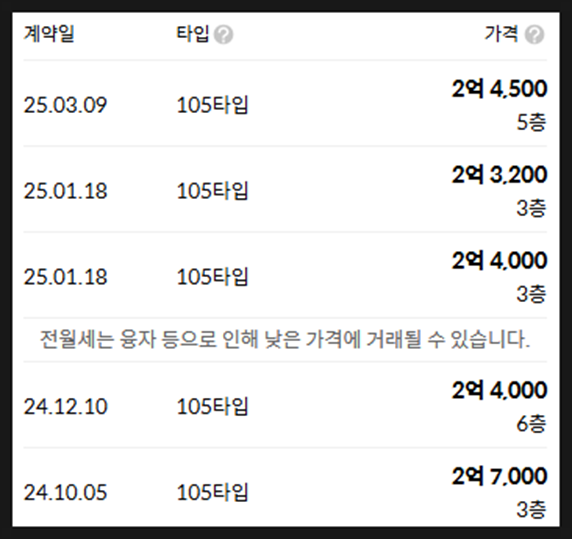
Task: Click the 24.10.05 contract date
Action: click(x=66, y=492)
